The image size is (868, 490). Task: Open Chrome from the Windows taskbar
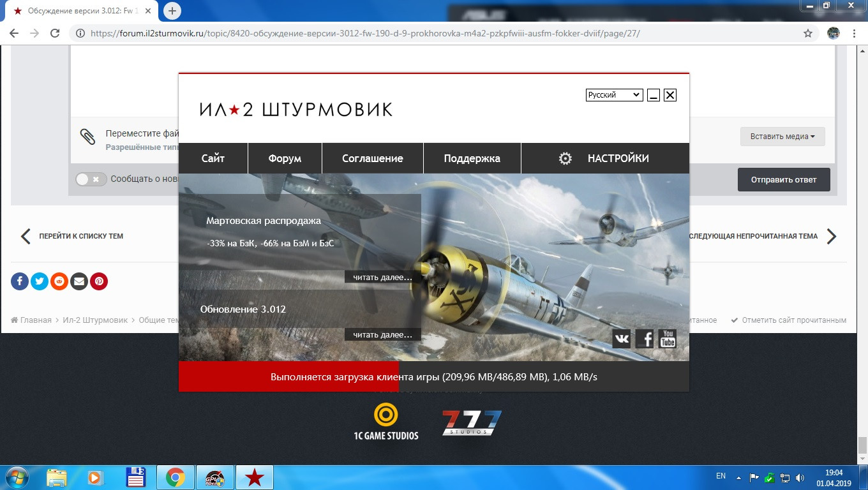coord(176,477)
